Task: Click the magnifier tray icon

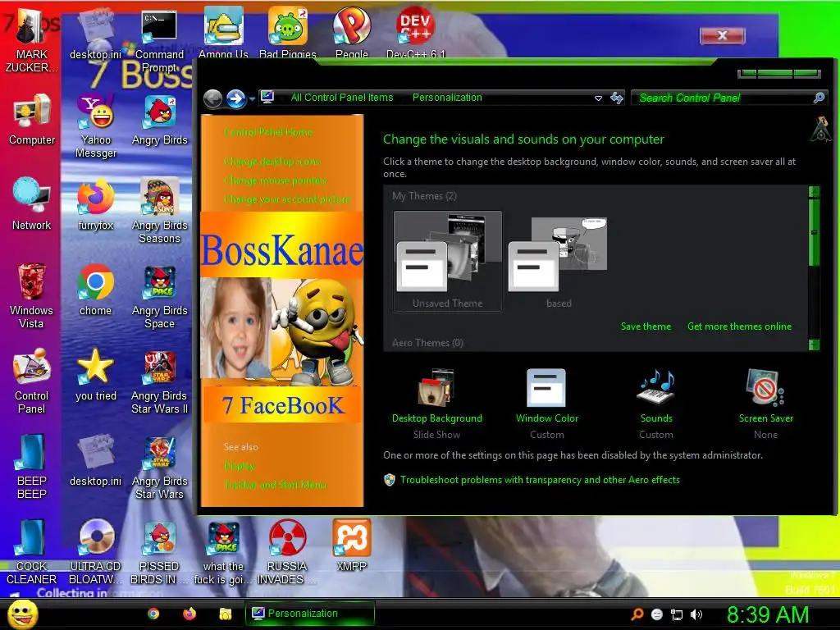Action: coord(637,614)
